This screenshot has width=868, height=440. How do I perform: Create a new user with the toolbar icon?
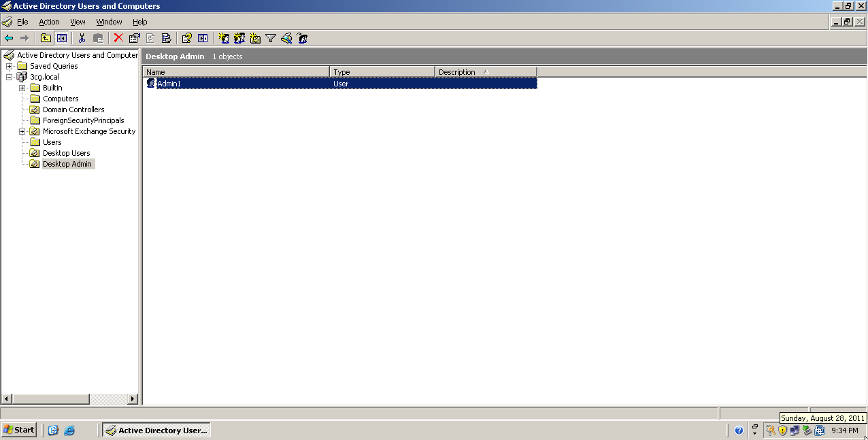(x=224, y=38)
